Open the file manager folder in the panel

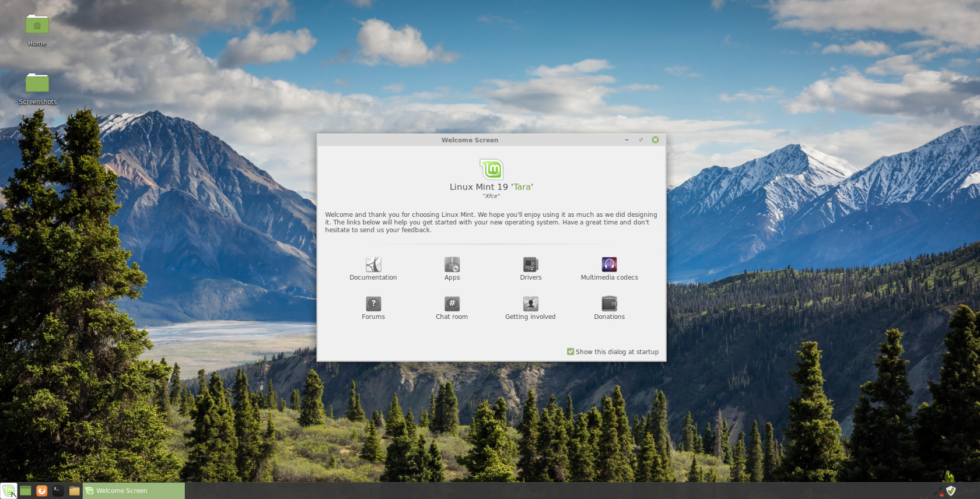[75, 491]
